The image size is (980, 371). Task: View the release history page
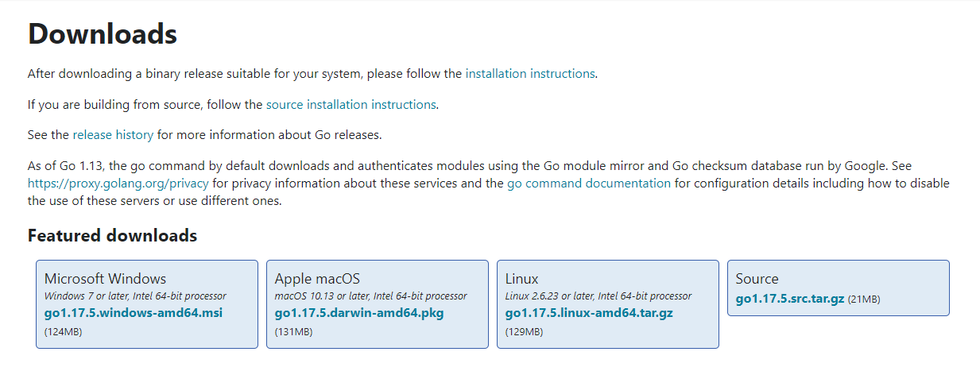coord(113,135)
